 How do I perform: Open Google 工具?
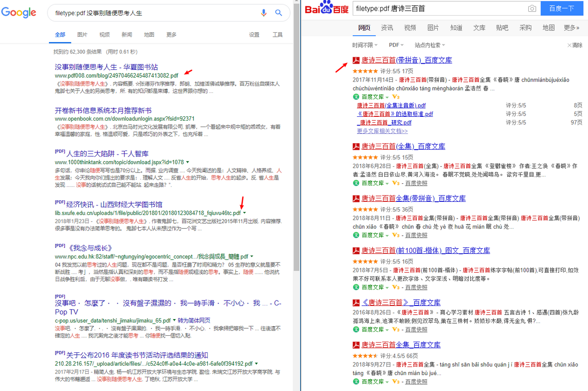(278, 35)
